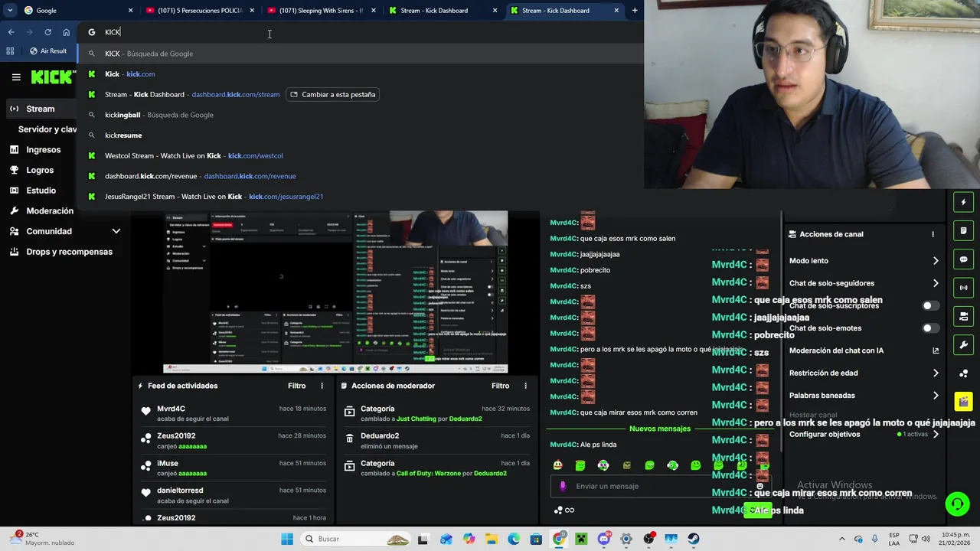980x551 pixels.
Task: Click Cambiar a esta pestaña button
Action: [333, 94]
